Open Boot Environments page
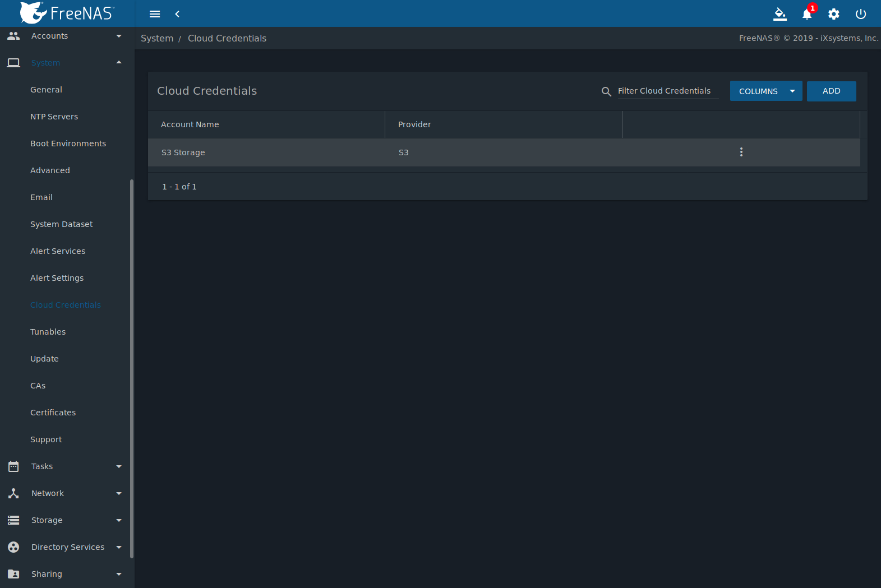 tap(68, 143)
